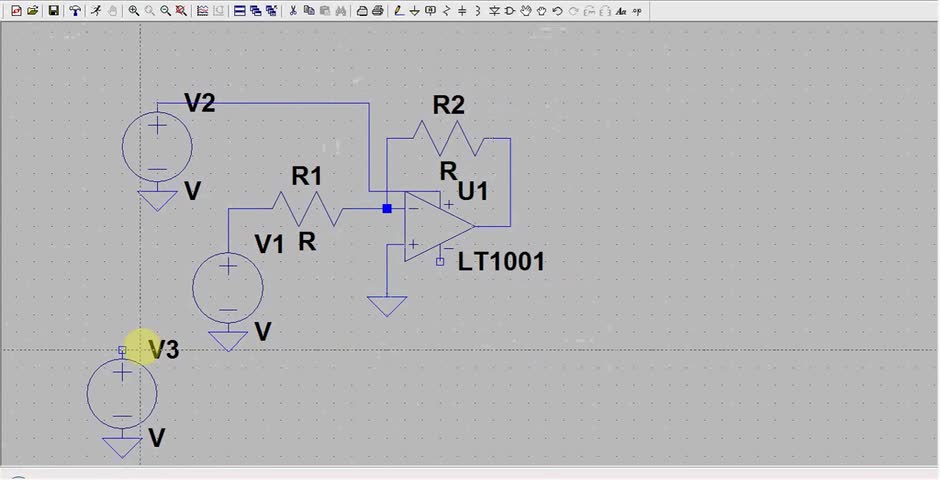Click the Cut scissors icon
The image size is (940, 480).
click(293, 11)
